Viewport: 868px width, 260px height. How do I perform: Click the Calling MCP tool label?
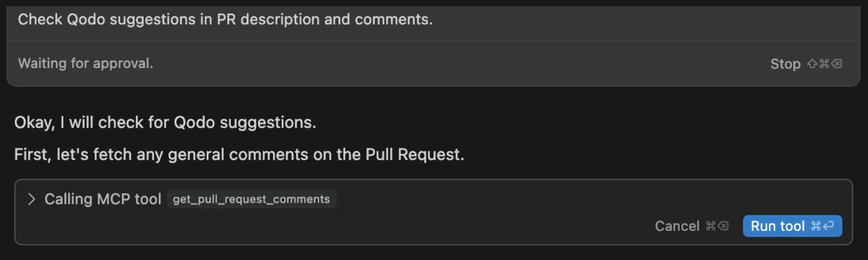(103, 199)
